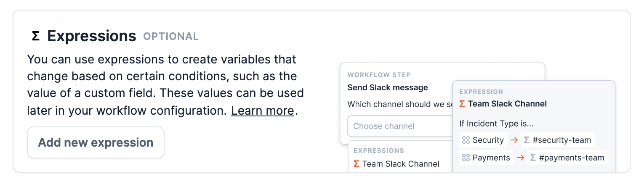Click the orange sigma icon in Expression card title
This screenshot has width=644, height=184.
(462, 103)
